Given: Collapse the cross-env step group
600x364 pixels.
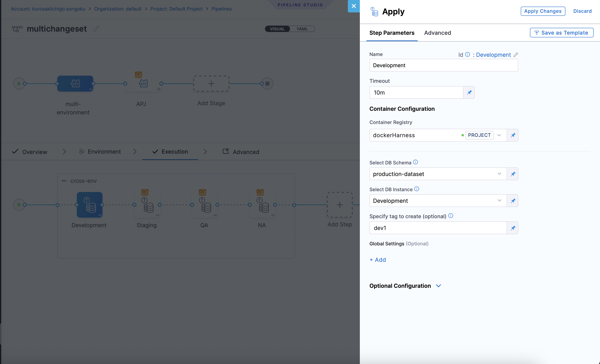Looking at the screenshot, I should [x=64, y=181].
